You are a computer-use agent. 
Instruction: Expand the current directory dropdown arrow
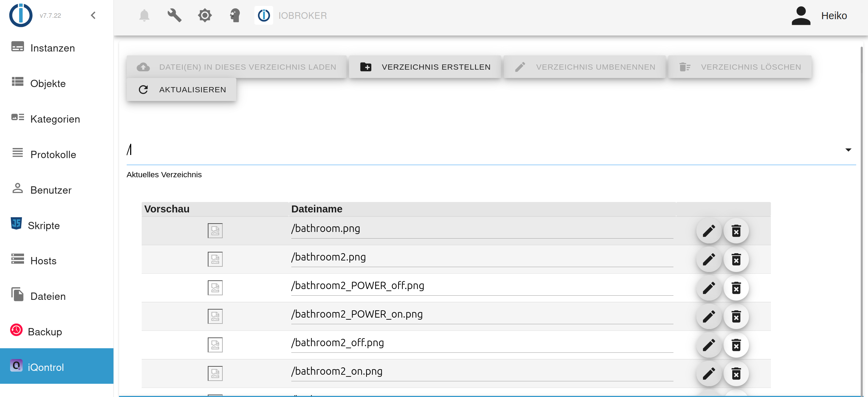(848, 150)
